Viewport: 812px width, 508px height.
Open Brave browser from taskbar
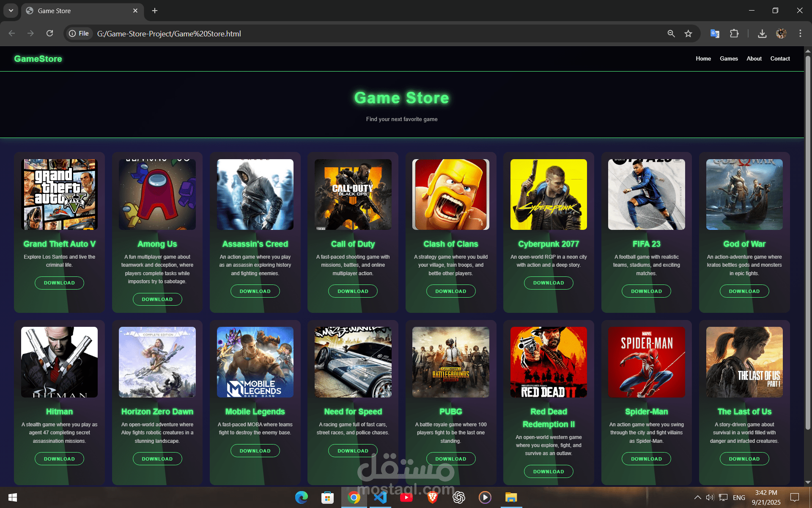click(433, 497)
